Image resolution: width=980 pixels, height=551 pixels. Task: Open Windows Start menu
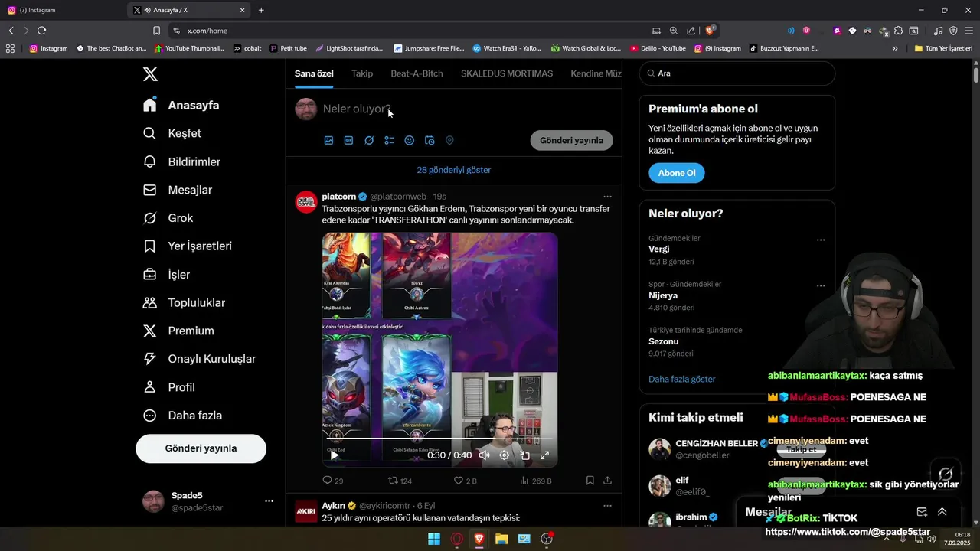tap(434, 539)
